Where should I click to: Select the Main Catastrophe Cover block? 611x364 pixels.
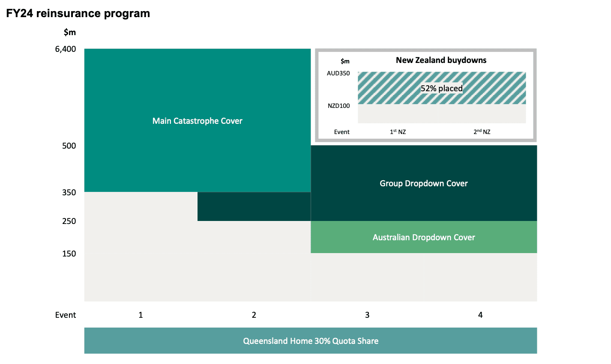coord(197,120)
